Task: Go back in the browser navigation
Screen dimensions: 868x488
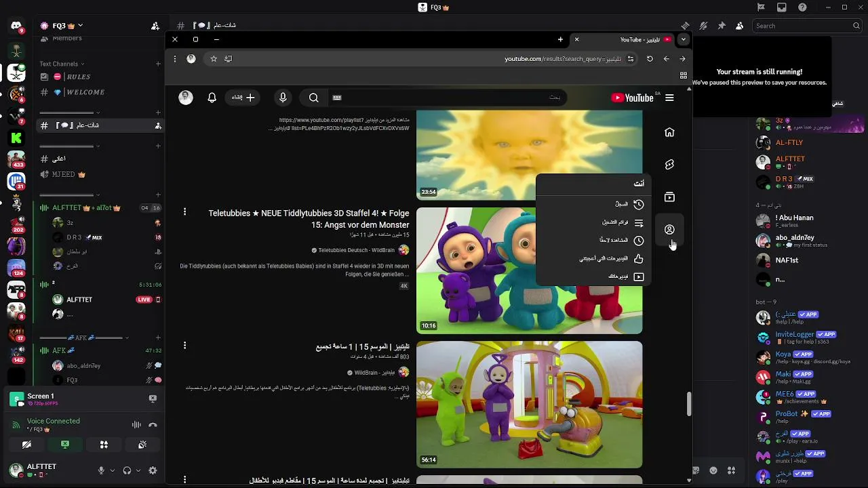Action: [666, 59]
